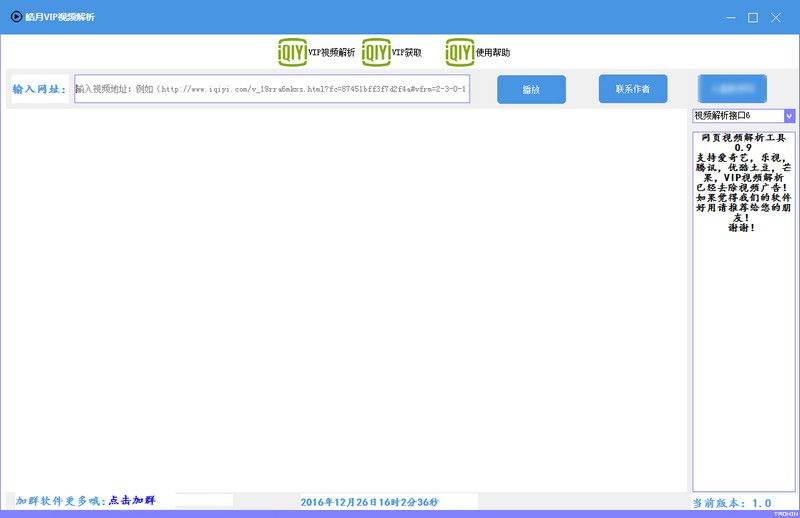Click the iQIYI logo beside VIP视频解析
The height and width of the screenshot is (518, 800).
292,52
